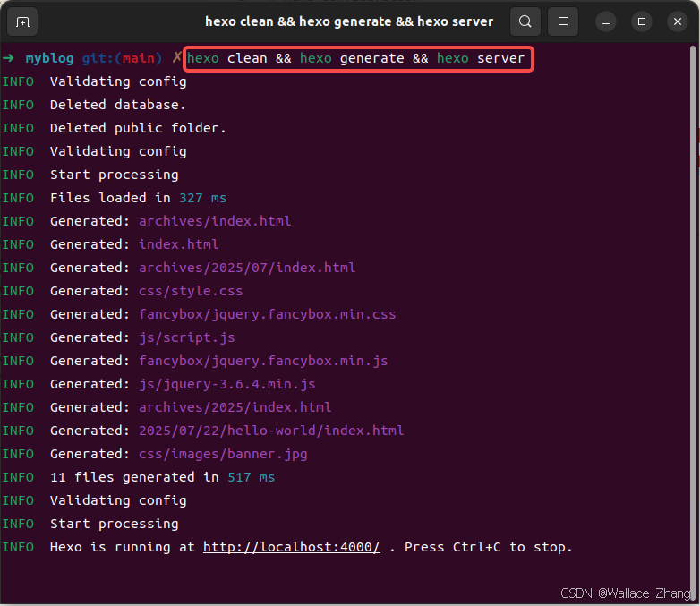Click '11 files generated in 517 ms' line

[x=139, y=477]
